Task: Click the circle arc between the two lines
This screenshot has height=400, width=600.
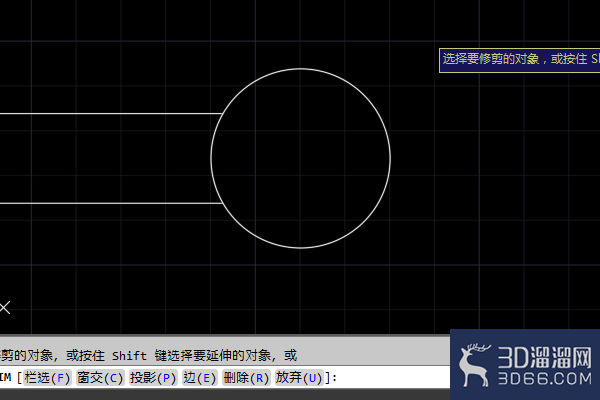Action: click(x=211, y=158)
